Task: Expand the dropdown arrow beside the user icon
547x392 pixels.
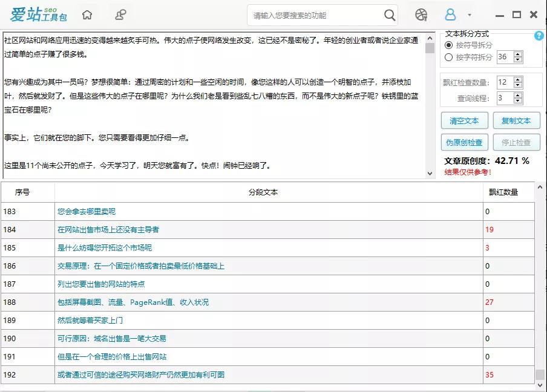Action: 470,16
